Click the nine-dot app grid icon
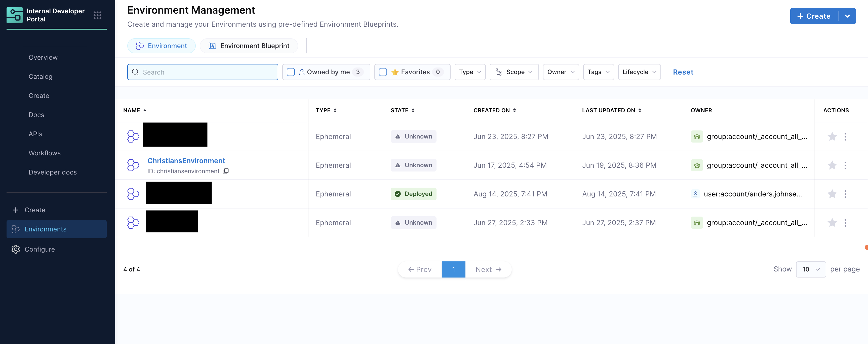The image size is (868, 344). pos(97,15)
